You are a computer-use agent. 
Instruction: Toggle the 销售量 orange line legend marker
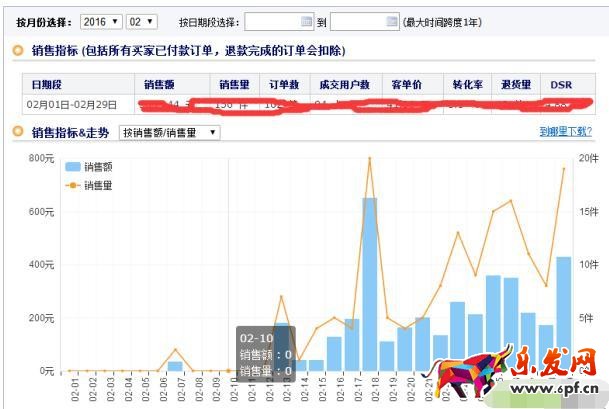click(73, 185)
